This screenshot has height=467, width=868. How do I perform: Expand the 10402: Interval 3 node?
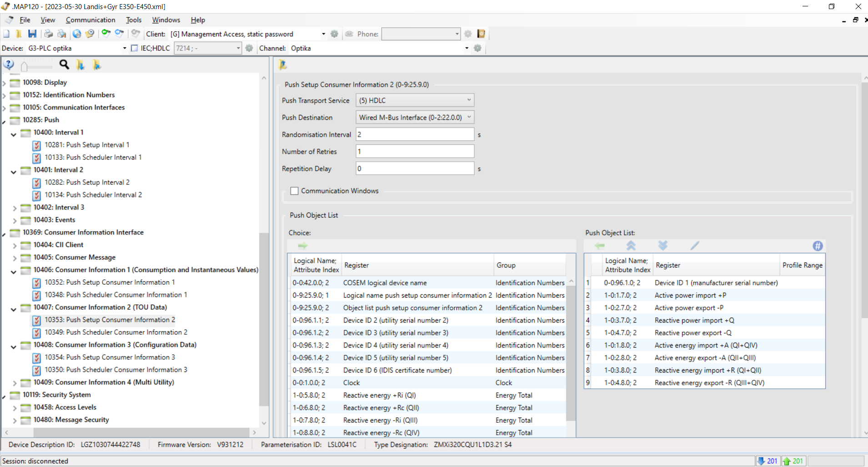[x=15, y=208]
